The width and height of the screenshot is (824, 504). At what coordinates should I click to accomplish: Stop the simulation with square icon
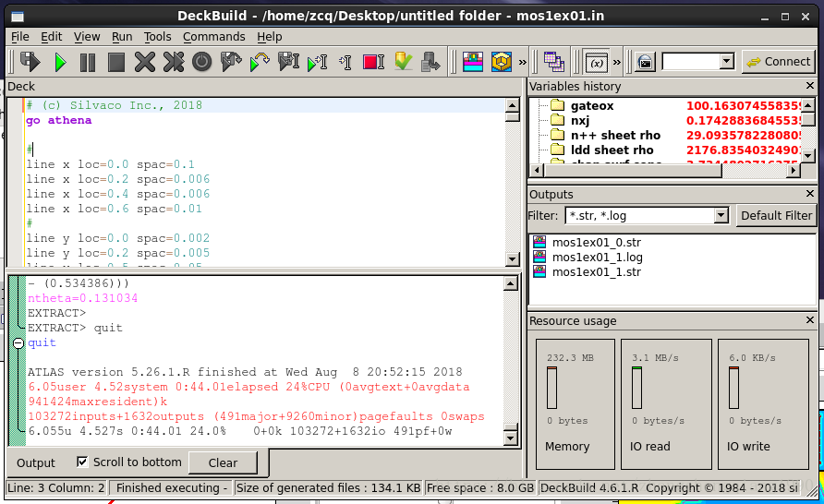pos(116,63)
